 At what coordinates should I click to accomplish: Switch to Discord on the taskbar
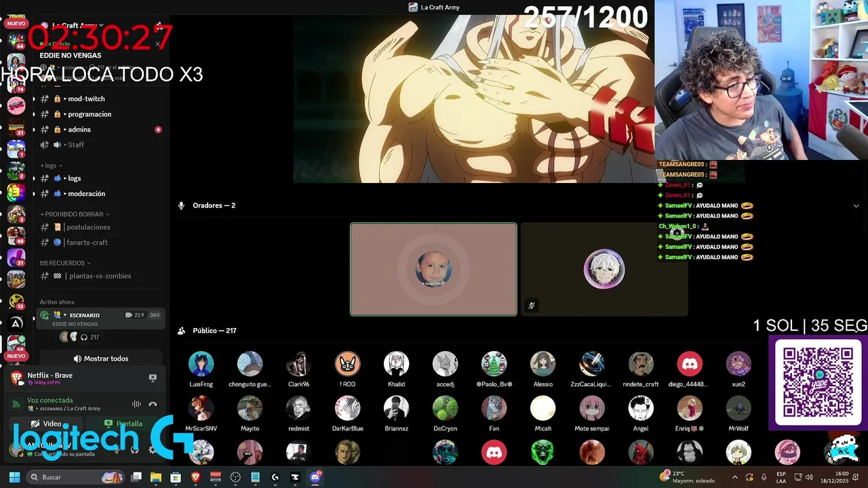click(x=315, y=477)
